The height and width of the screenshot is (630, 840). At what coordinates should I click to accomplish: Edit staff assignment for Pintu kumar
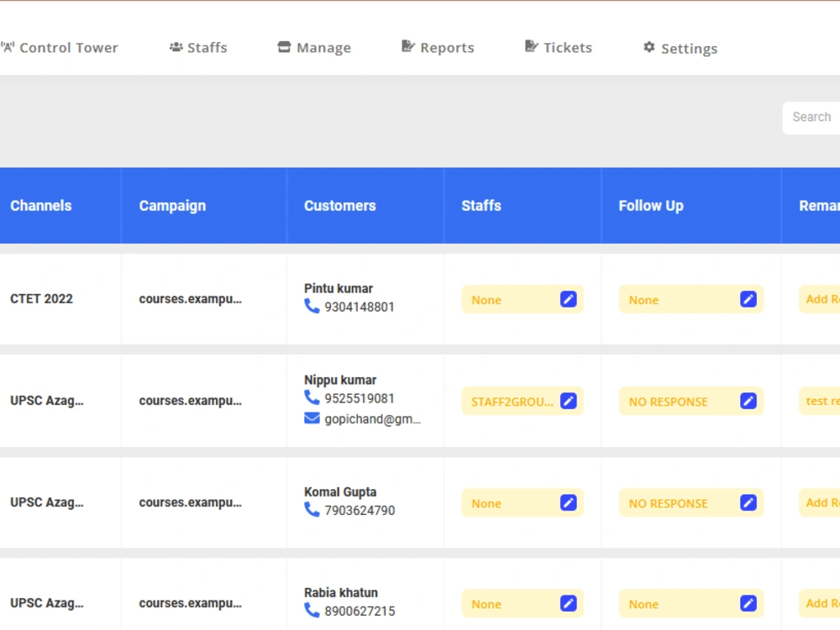point(569,299)
